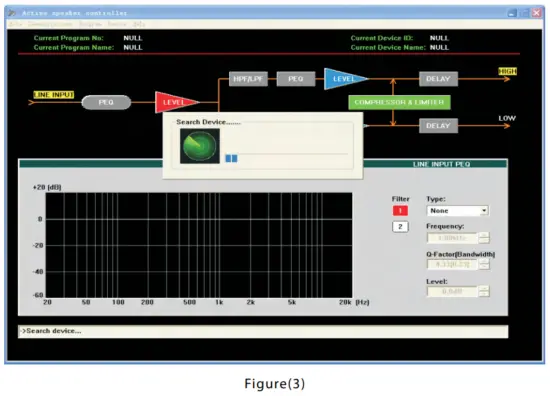Image resolution: width=550 pixels, height=396 pixels.
Task: Click the 'Current Program No:' label
Action: pos(68,38)
